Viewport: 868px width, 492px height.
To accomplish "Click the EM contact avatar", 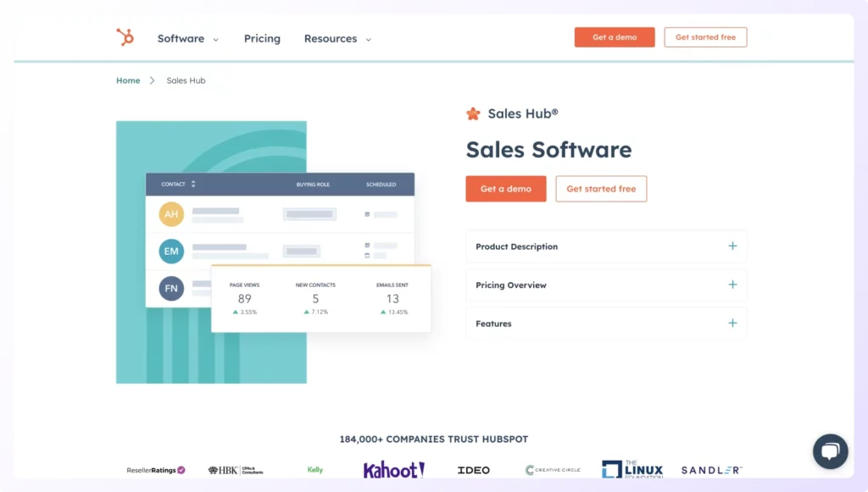I will tap(171, 252).
